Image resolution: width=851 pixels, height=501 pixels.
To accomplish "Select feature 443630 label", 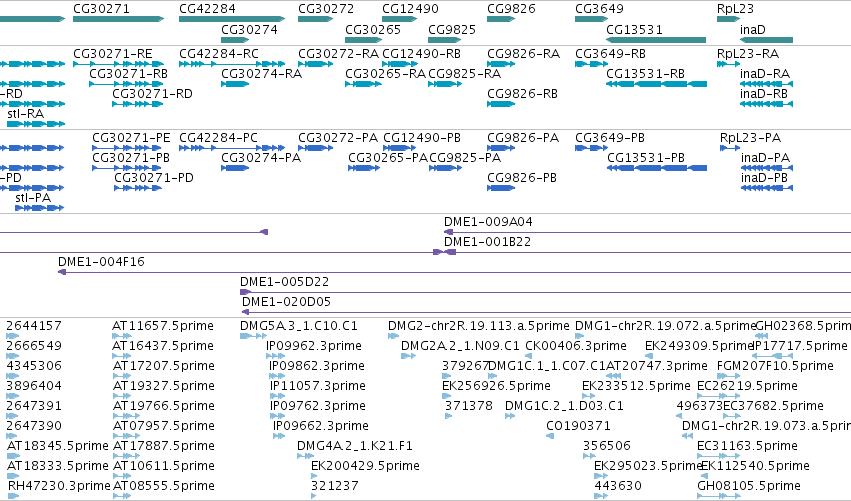I will (x=618, y=486).
